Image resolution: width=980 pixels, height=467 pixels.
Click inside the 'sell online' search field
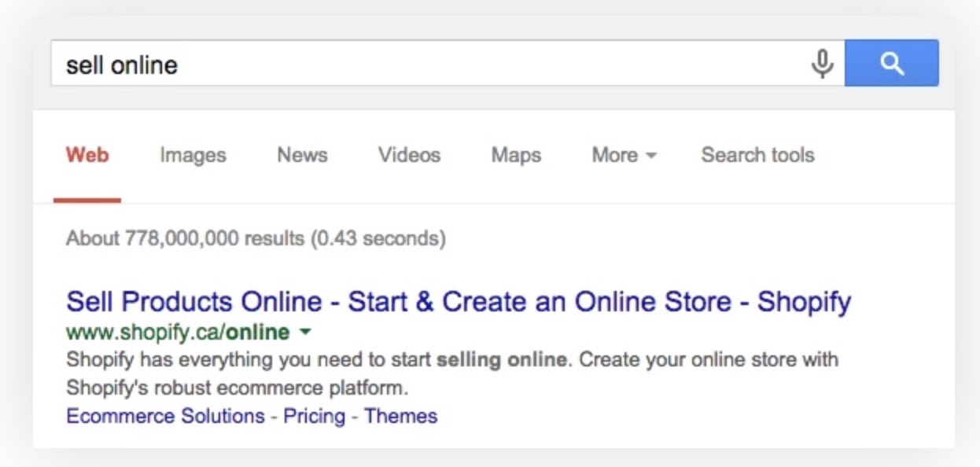tap(425, 64)
